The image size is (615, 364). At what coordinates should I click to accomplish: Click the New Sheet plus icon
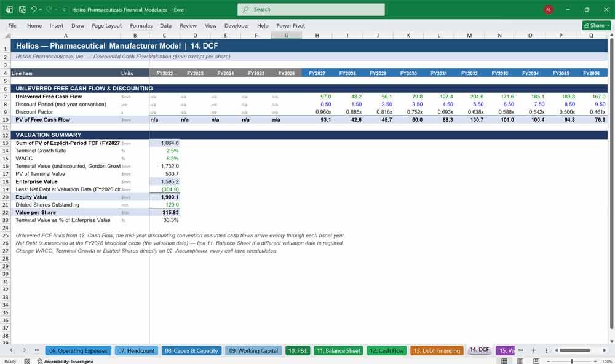[533, 350]
